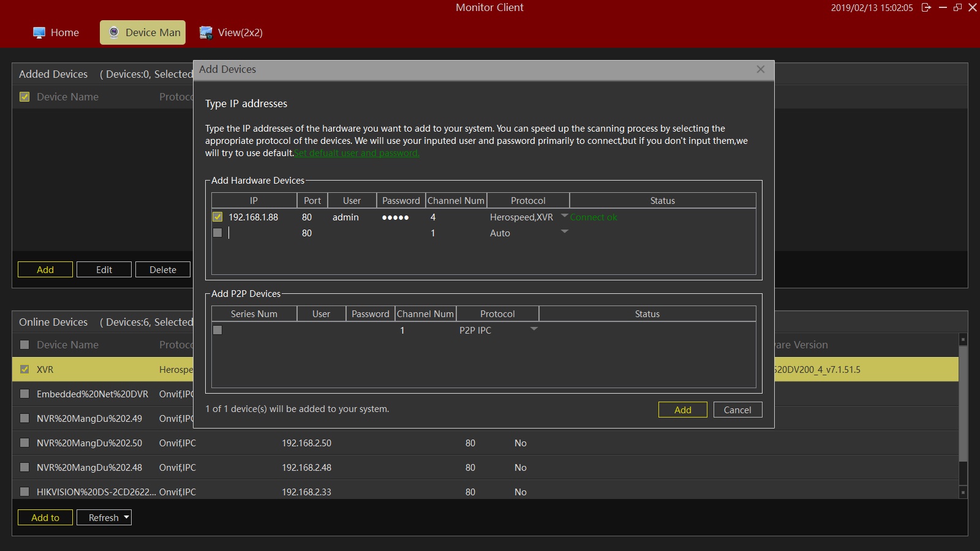Uncheck the 192.168.1.88 device checkbox

[x=217, y=217]
